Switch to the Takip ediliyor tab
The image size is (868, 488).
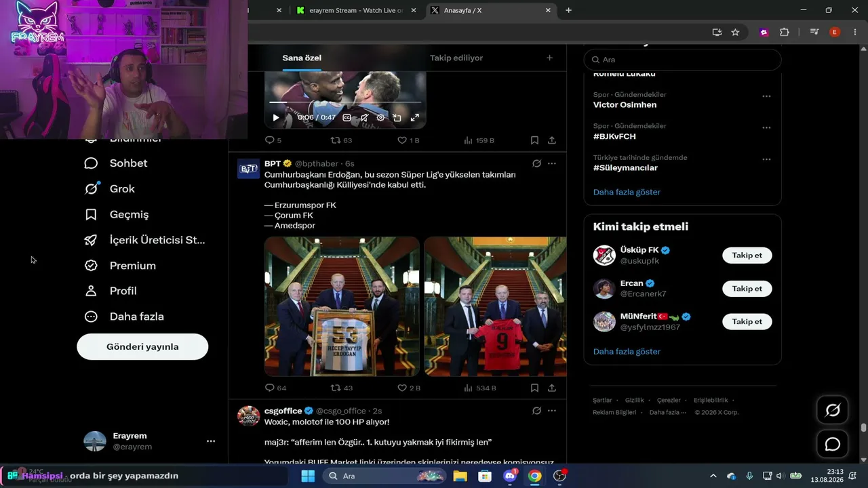(456, 58)
